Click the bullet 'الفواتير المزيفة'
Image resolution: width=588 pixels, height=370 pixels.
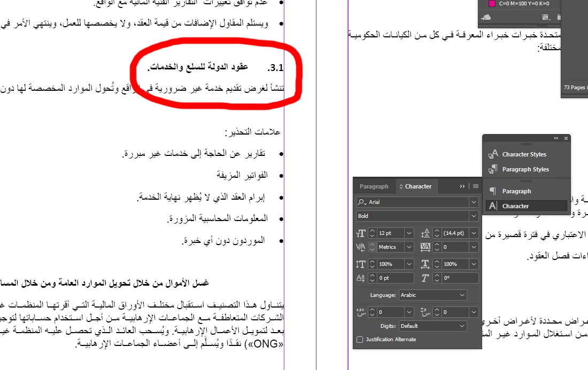tap(242, 175)
